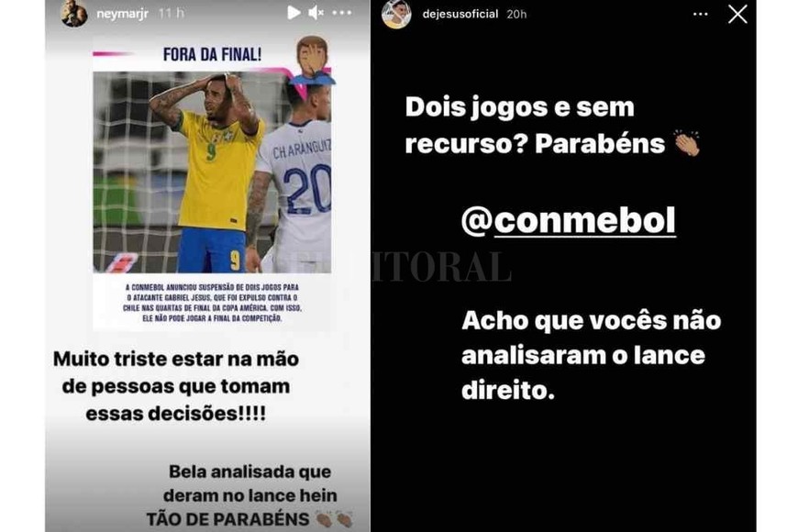Screen dimensions: 798x532
Task: Tap 'Acho que vocês não analisaram' text
Action: pos(591,355)
